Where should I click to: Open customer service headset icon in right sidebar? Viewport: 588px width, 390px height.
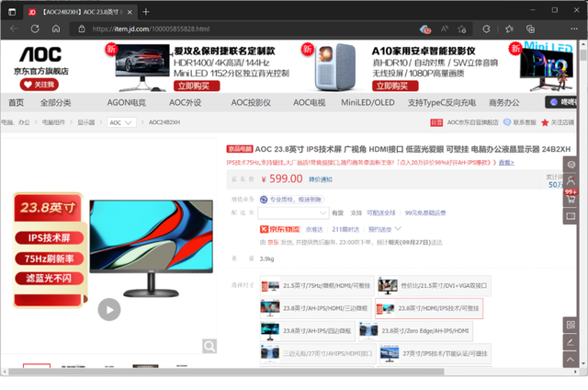pyautogui.click(x=571, y=165)
